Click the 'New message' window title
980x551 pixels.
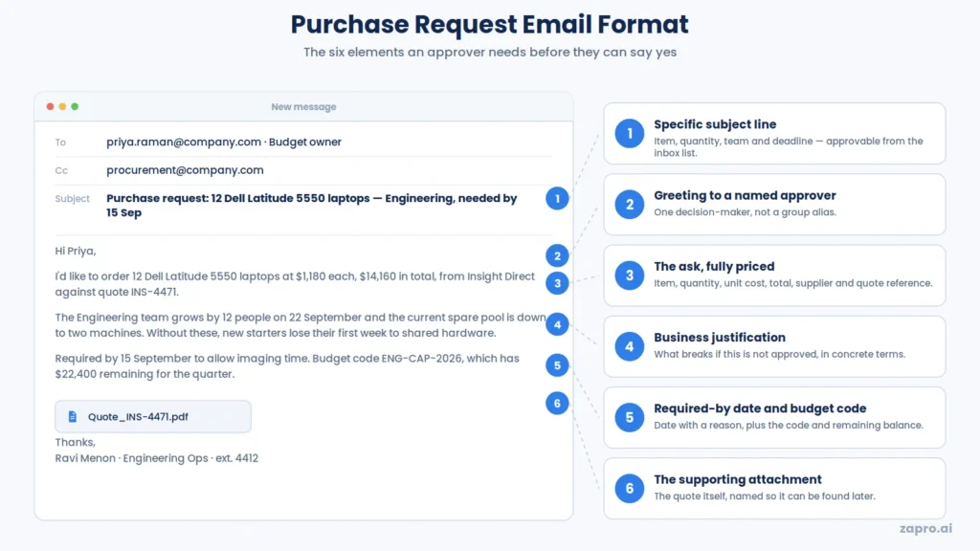click(303, 107)
